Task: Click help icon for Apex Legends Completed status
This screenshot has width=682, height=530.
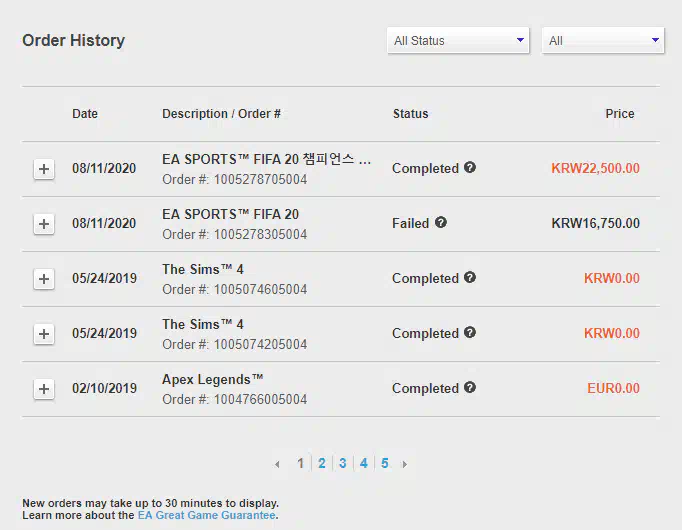Action: [470, 387]
